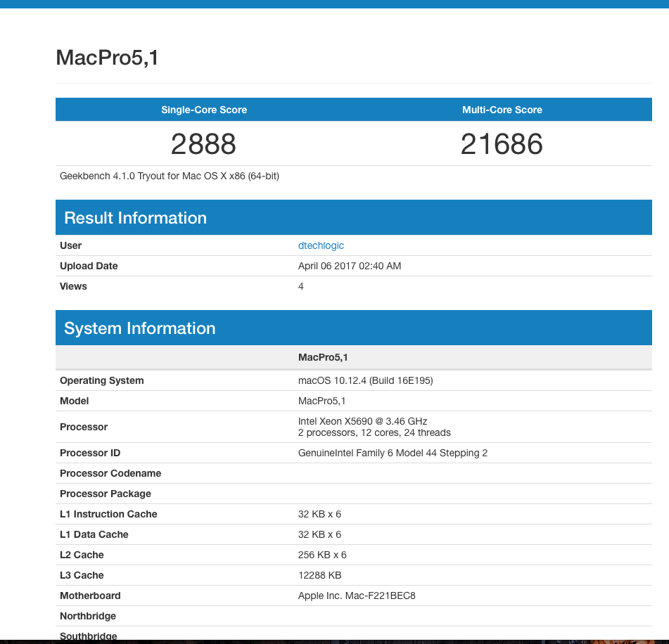The height and width of the screenshot is (644, 669).
Task: Select the L3 Cache label
Action: tap(82, 575)
